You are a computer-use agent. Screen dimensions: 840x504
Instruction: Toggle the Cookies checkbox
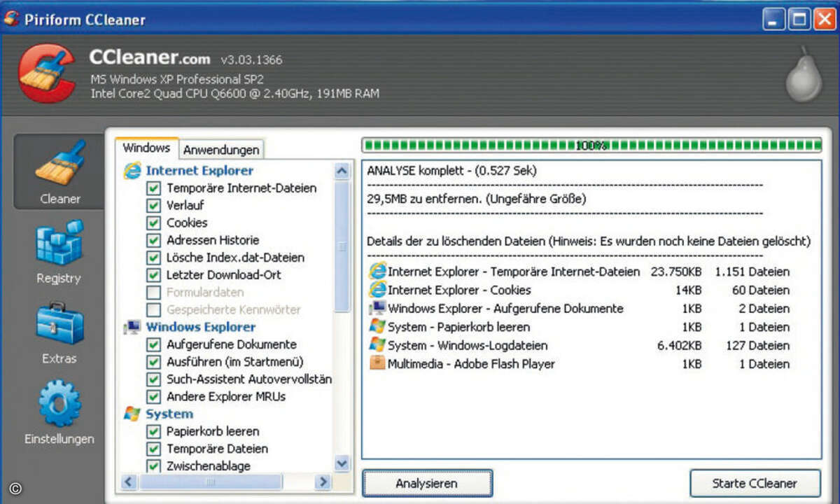(x=153, y=223)
